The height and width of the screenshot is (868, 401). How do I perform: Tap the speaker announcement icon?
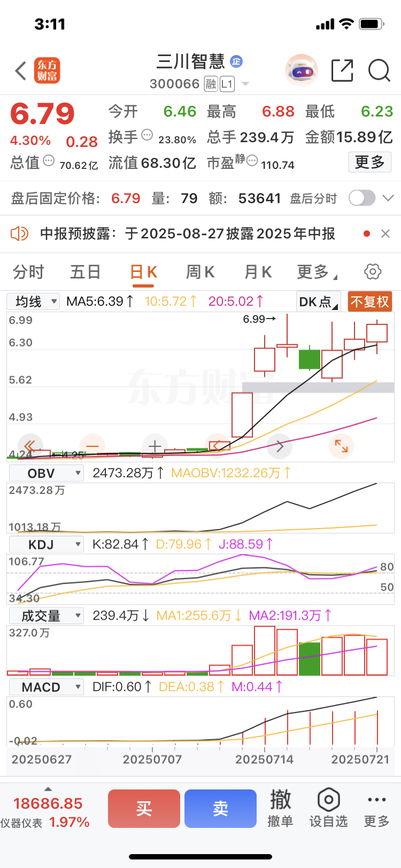tap(19, 234)
